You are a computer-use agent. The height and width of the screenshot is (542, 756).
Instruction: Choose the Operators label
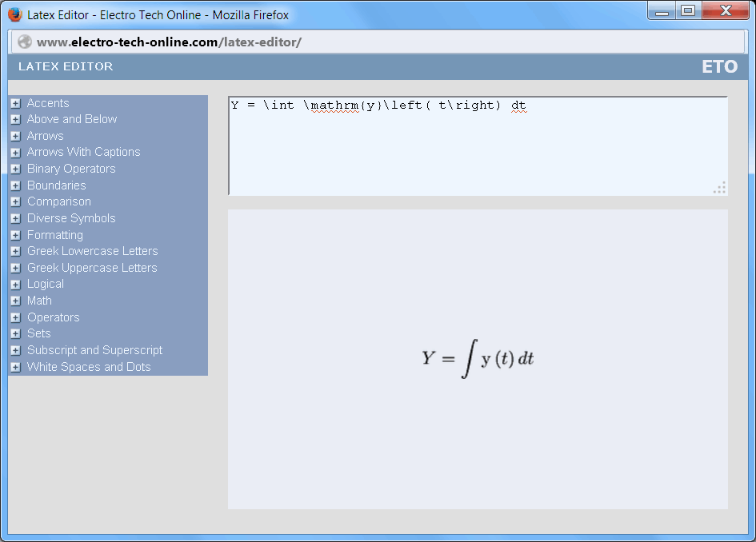[x=54, y=317]
